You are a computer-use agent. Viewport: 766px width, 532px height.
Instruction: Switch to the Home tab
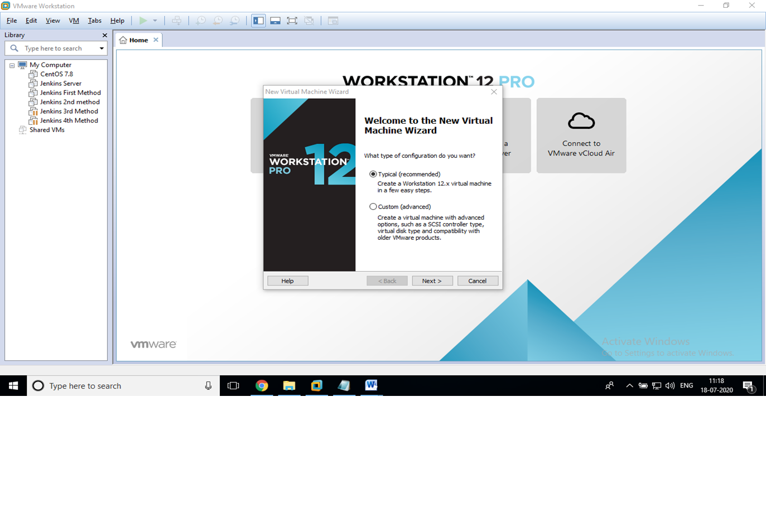tap(137, 40)
